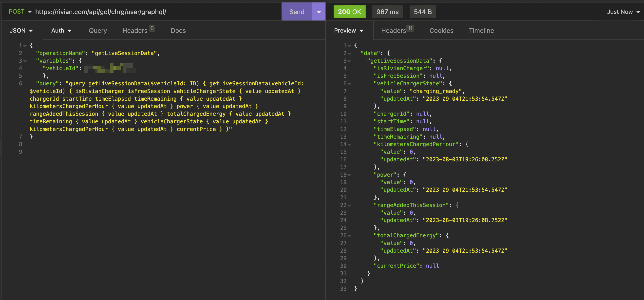This screenshot has width=644, height=300.
Task: Switch to response Headers tab with 11
Action: [x=397, y=30]
